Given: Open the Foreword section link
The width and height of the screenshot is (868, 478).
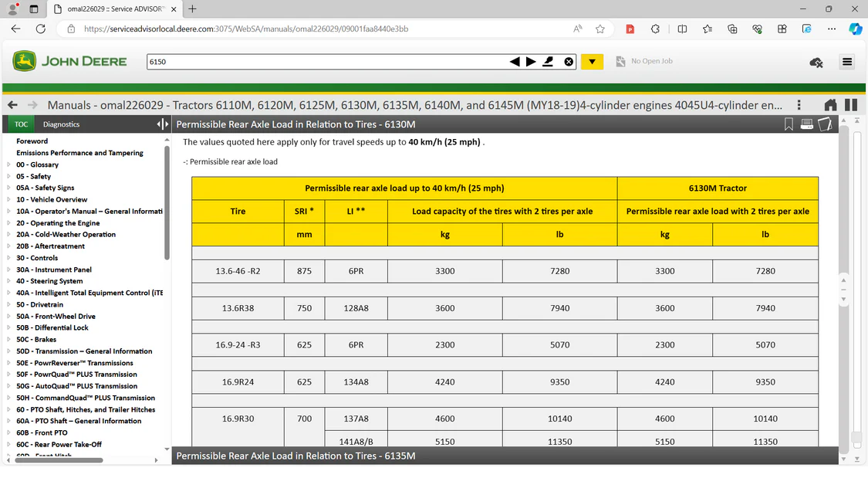Looking at the screenshot, I should click(32, 141).
